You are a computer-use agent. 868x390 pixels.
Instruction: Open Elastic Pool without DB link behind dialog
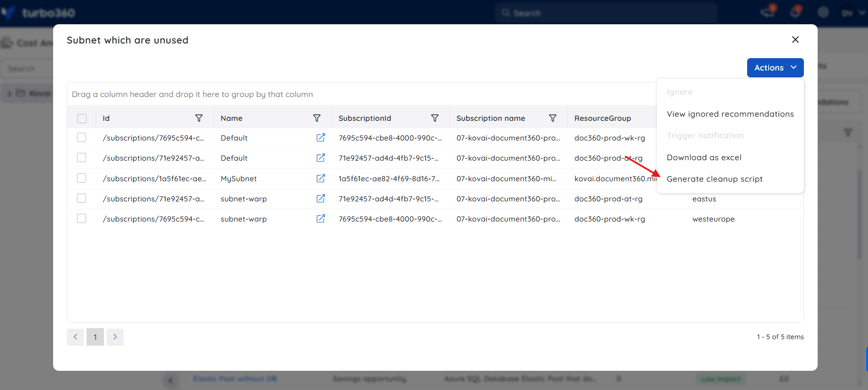(x=235, y=379)
